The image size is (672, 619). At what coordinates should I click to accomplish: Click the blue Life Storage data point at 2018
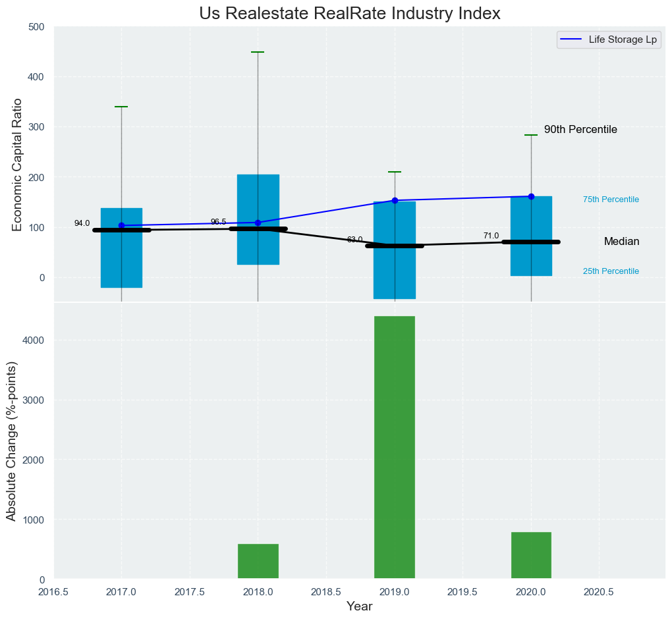point(258,223)
